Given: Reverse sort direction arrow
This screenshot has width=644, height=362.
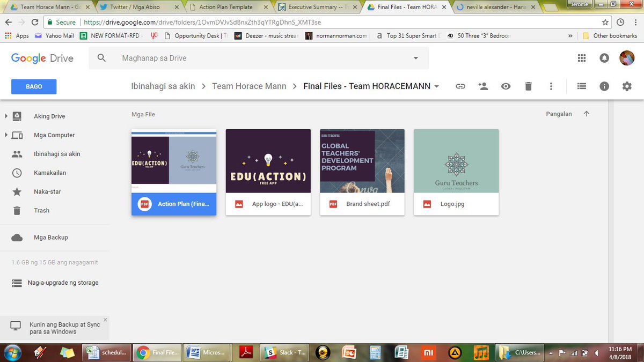Looking at the screenshot, I should tap(586, 114).
